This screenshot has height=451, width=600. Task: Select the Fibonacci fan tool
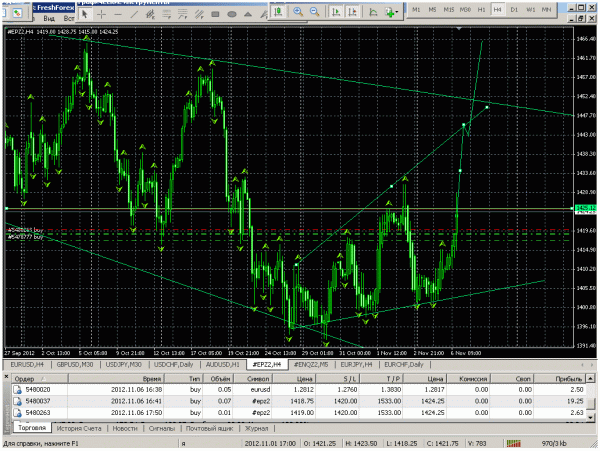pos(183,15)
